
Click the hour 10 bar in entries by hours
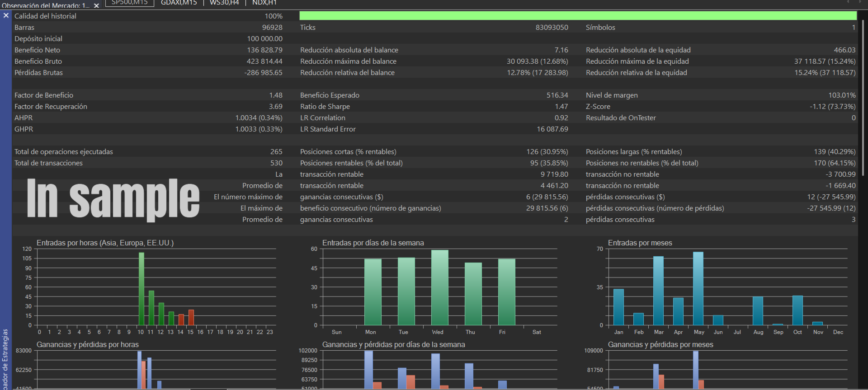tap(141, 288)
